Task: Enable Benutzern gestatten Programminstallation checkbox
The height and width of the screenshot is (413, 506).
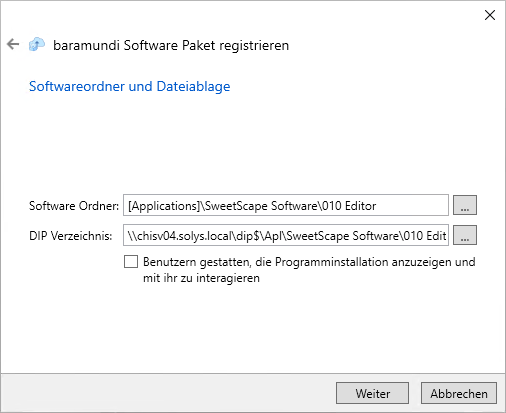Action: coord(131,262)
